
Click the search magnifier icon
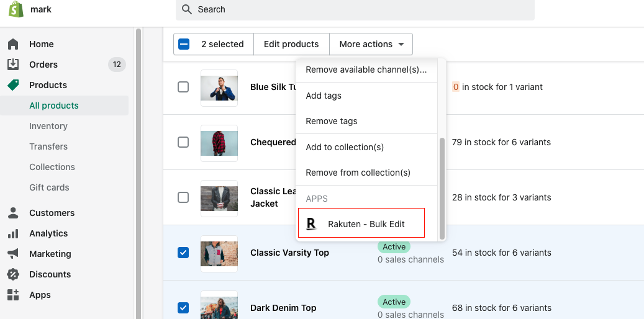click(x=187, y=9)
